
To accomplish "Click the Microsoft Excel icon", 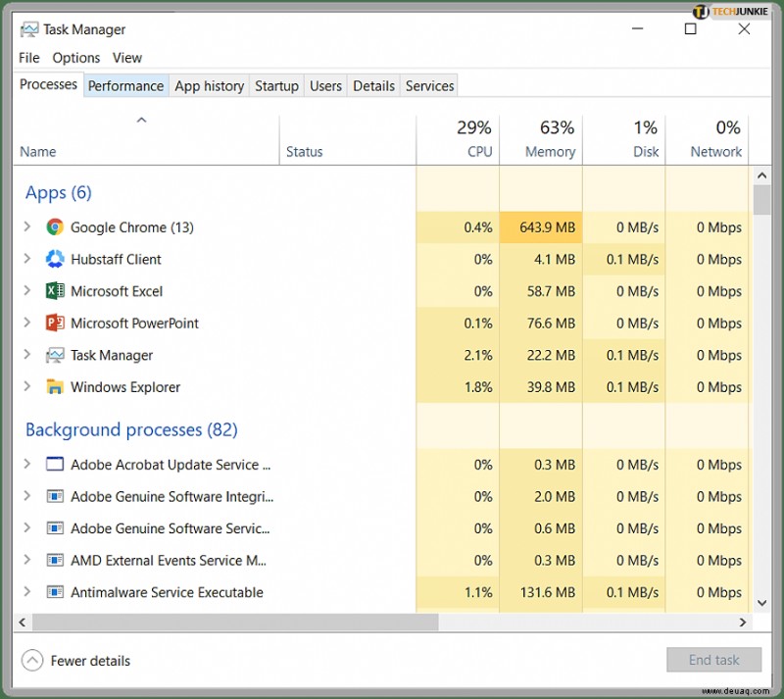I will pyautogui.click(x=55, y=291).
